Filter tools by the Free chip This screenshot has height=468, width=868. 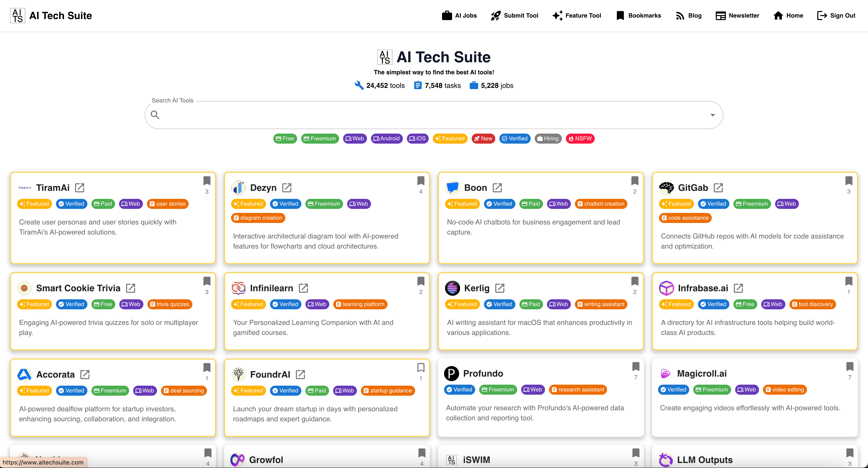tap(285, 139)
